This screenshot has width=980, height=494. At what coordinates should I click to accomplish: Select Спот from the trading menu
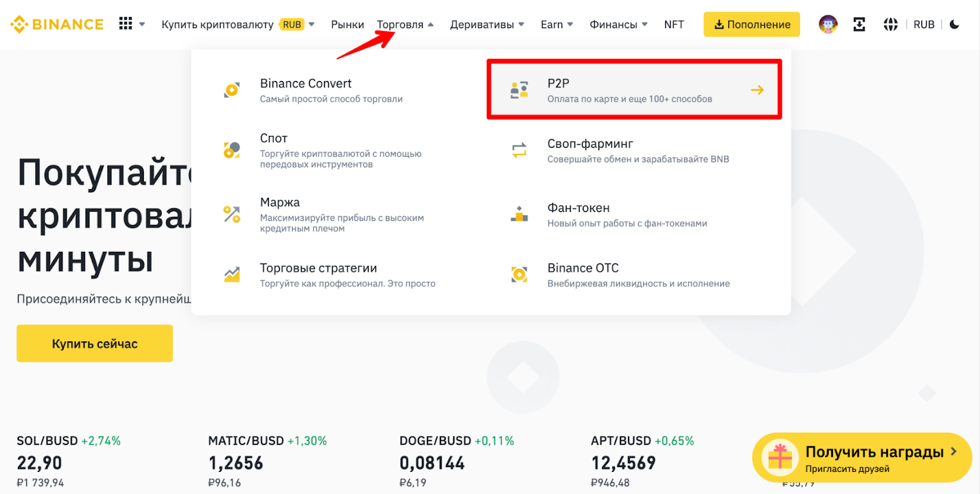click(274, 139)
